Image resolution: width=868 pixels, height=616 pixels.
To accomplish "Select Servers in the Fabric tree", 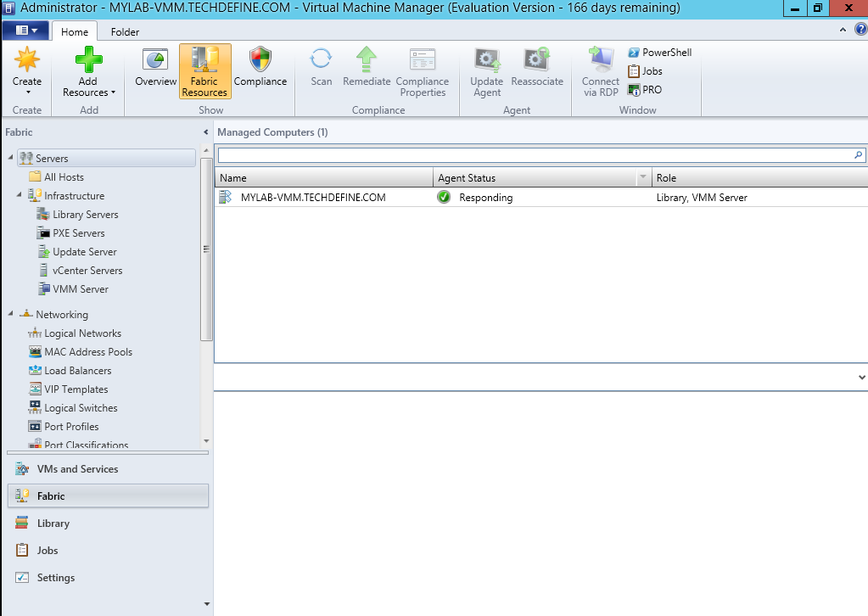I will (106, 159).
